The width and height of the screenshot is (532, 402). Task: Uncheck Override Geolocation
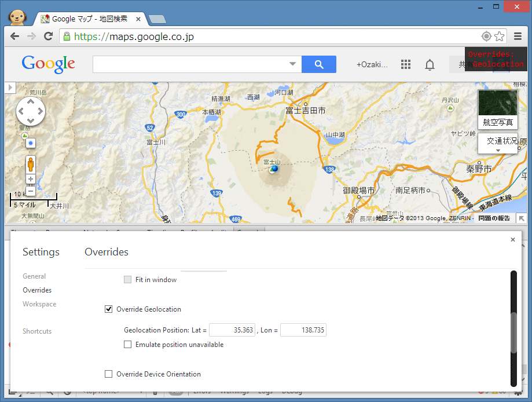click(109, 309)
